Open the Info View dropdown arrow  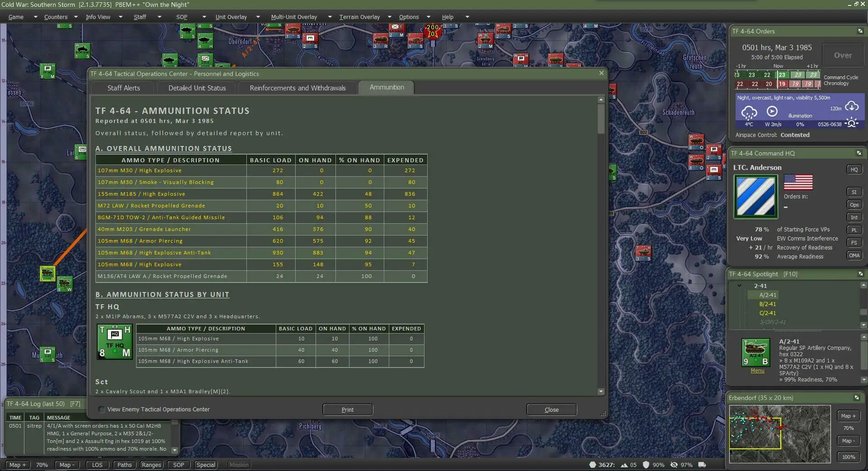pyautogui.click(x=120, y=17)
